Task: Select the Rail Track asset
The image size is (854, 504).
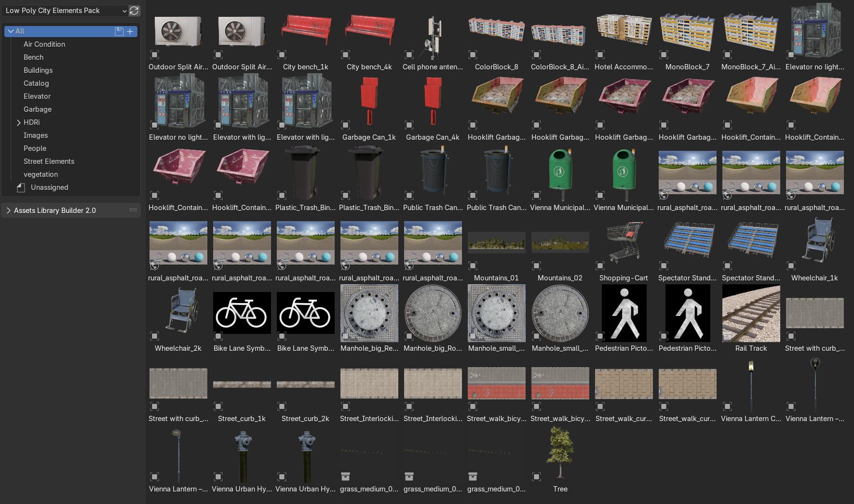Action: tap(751, 319)
